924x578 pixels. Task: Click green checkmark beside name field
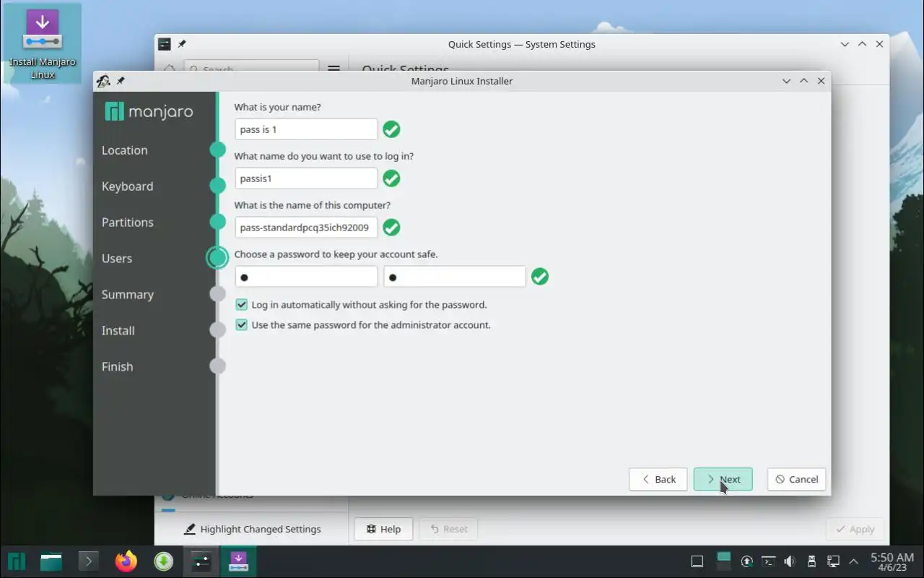tap(391, 129)
